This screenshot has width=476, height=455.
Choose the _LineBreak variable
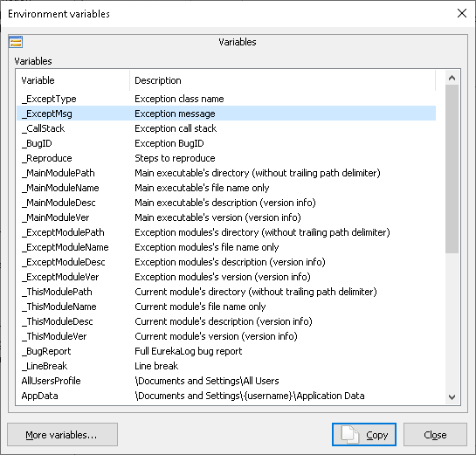point(226,366)
